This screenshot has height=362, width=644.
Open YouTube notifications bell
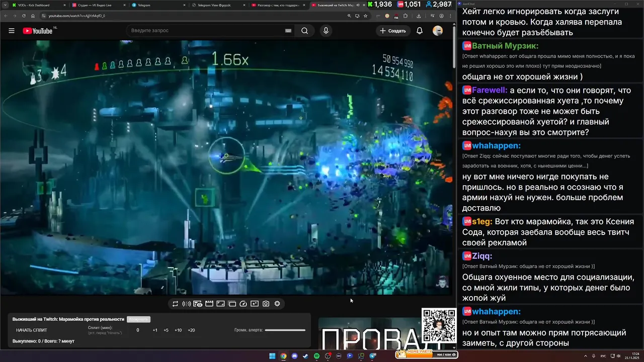pos(420,31)
